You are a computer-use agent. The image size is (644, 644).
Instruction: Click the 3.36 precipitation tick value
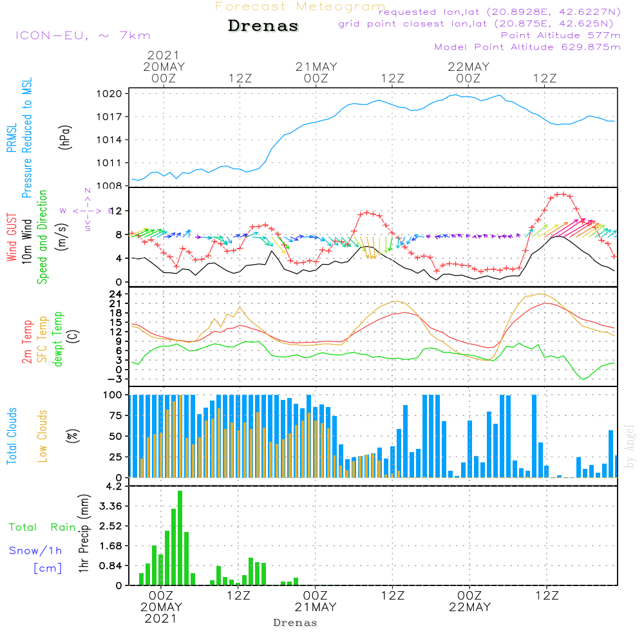(111, 506)
